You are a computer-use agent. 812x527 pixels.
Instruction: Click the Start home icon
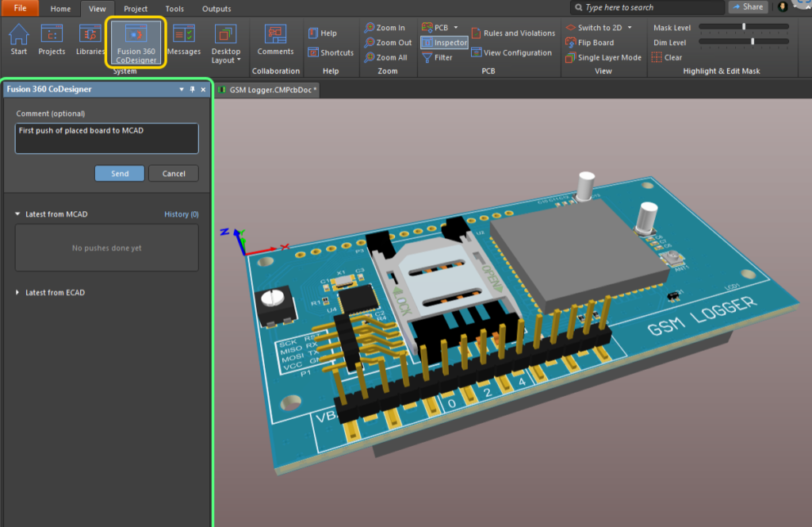pyautogui.click(x=19, y=40)
